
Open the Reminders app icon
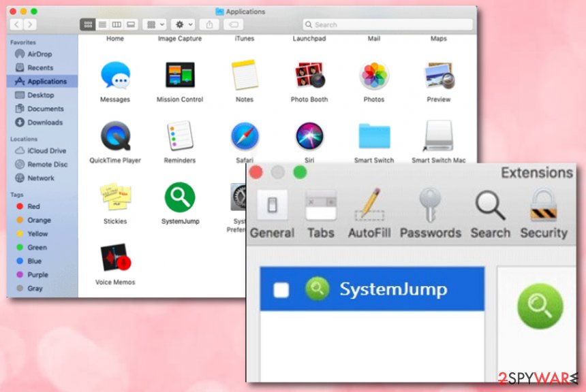pyautogui.click(x=180, y=136)
